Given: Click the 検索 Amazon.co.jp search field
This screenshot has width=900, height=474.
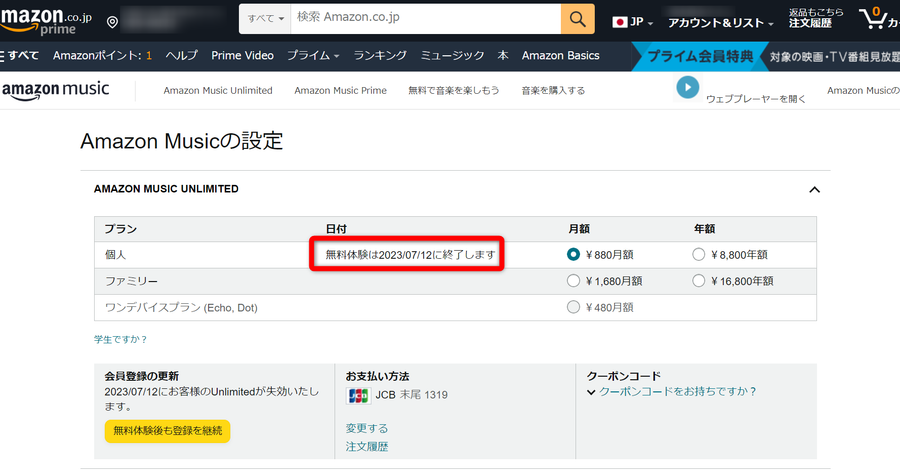Looking at the screenshot, I should tap(426, 19).
